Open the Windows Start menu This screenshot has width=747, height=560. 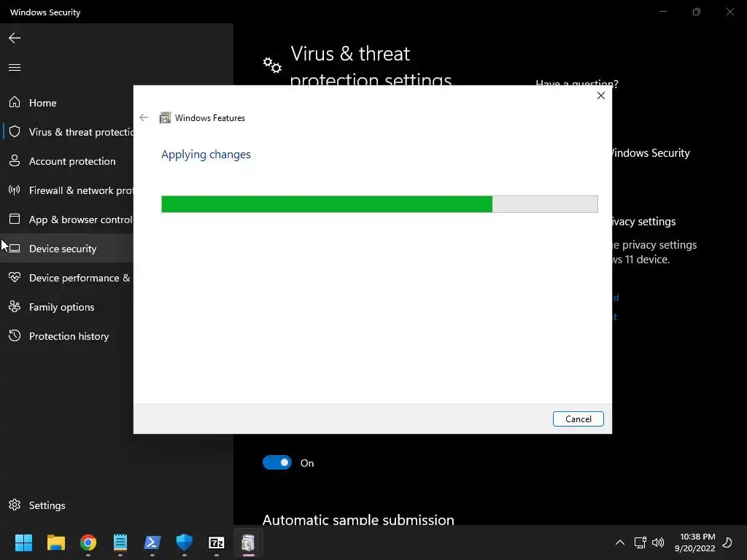click(23, 542)
